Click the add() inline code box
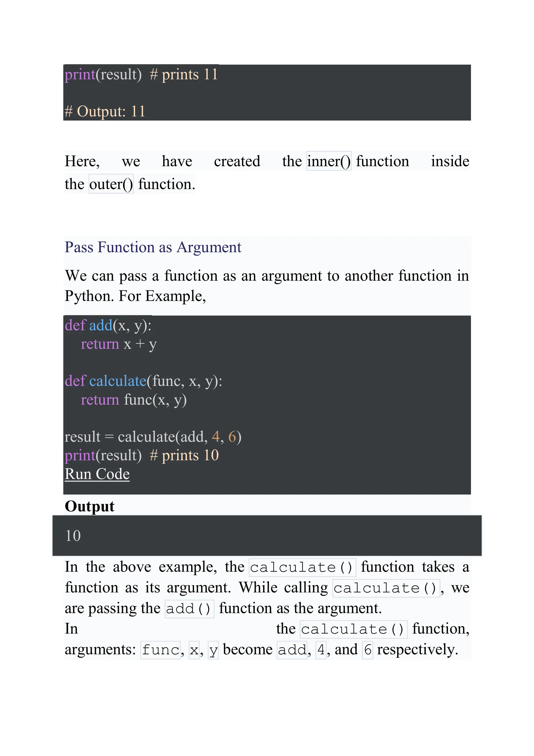 tap(190, 609)
